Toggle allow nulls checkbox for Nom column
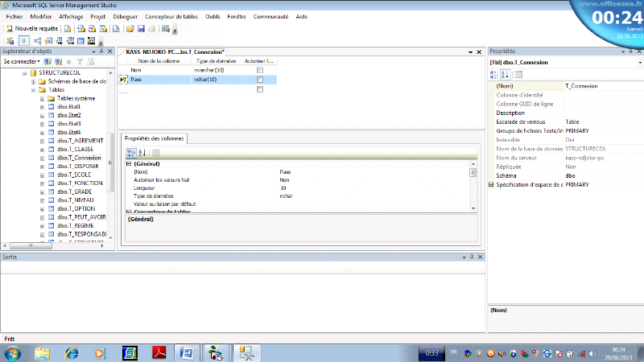 (x=259, y=70)
